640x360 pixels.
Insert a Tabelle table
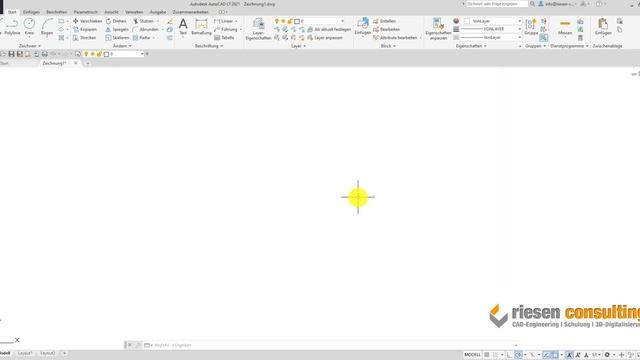pos(224,38)
